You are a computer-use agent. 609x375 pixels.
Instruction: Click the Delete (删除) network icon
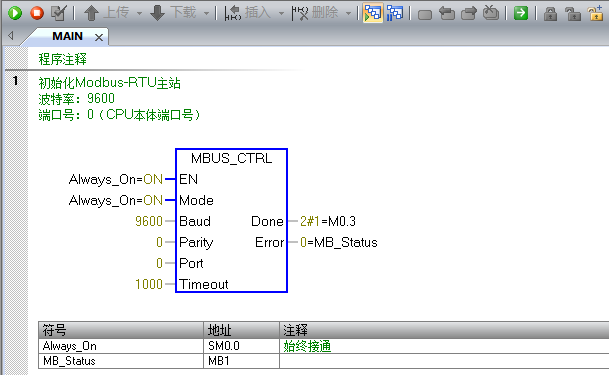point(300,13)
